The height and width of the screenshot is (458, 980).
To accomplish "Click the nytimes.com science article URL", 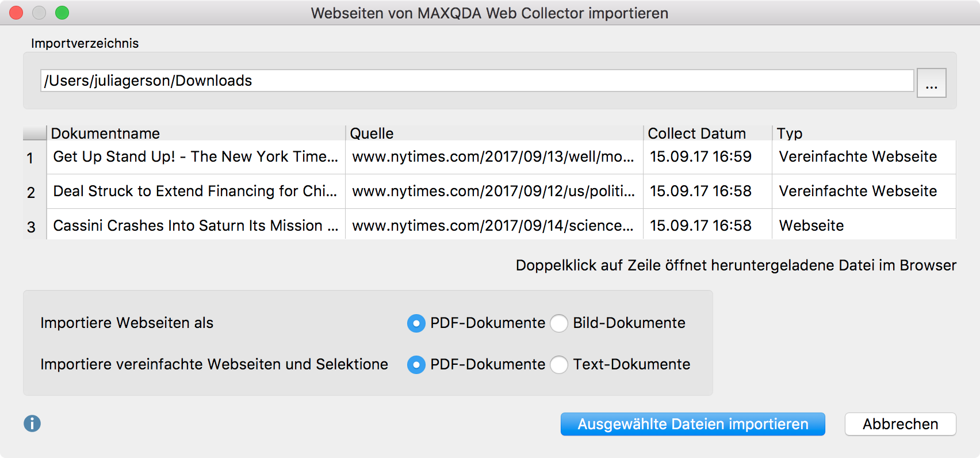I will pos(495,226).
